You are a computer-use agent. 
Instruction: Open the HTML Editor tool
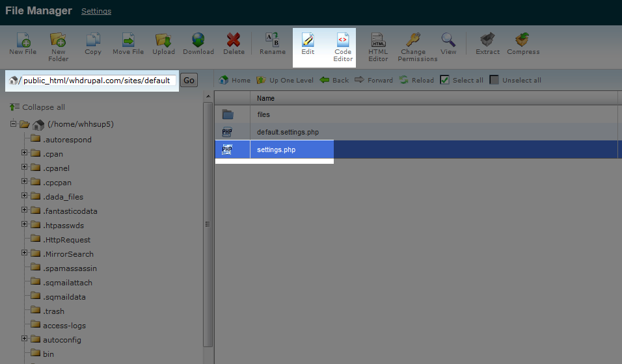tap(378, 40)
